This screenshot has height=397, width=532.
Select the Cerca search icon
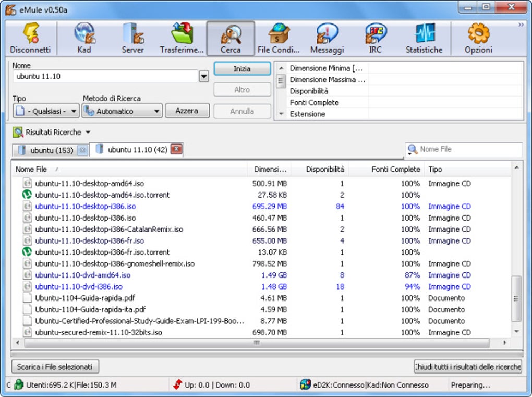[x=231, y=34]
